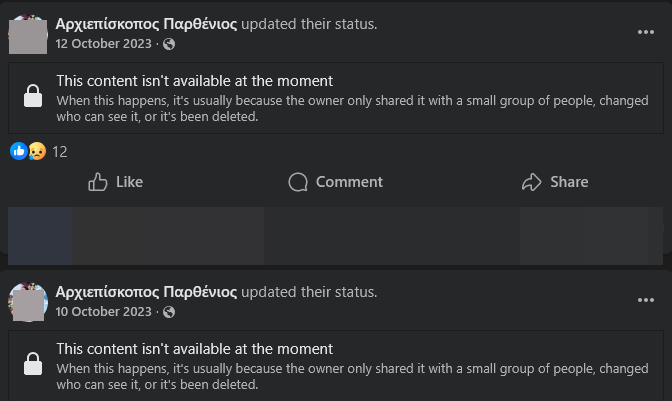The image size is (672, 401).
Task: Click the profile picture on 12 October post
Action: tap(28, 34)
